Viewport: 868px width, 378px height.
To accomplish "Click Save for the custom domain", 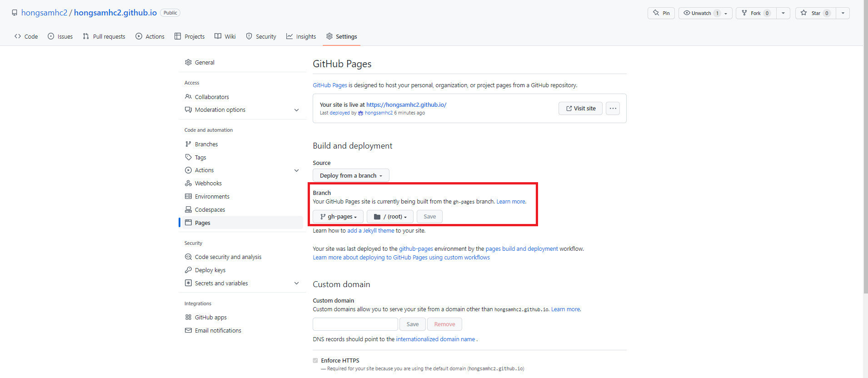I will tap(413, 324).
